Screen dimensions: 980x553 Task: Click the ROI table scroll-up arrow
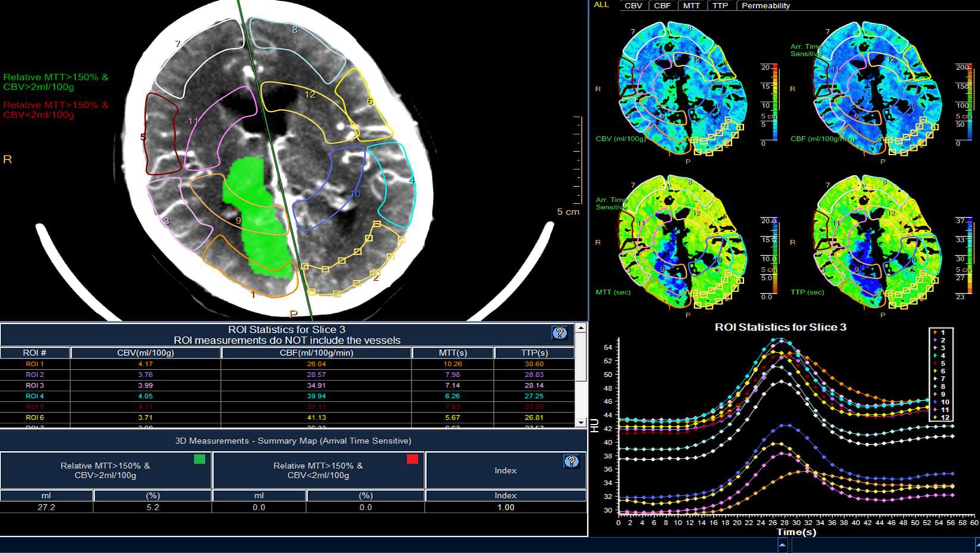point(581,328)
